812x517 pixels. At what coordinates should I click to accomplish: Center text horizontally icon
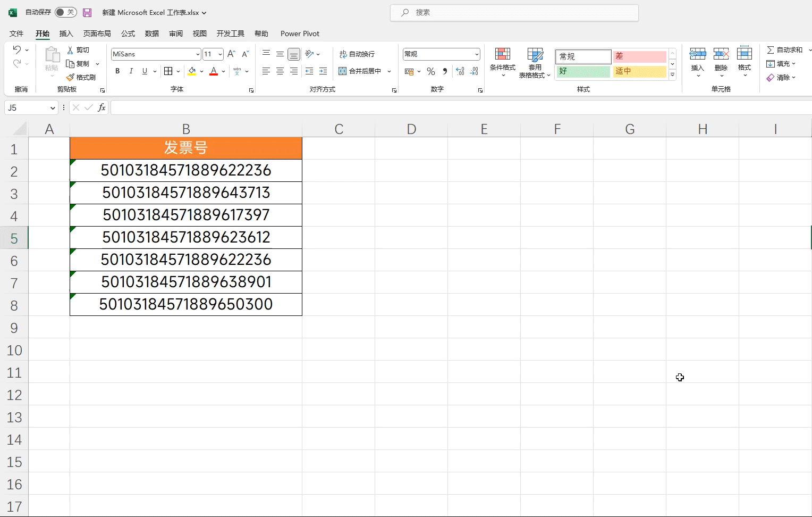point(280,71)
